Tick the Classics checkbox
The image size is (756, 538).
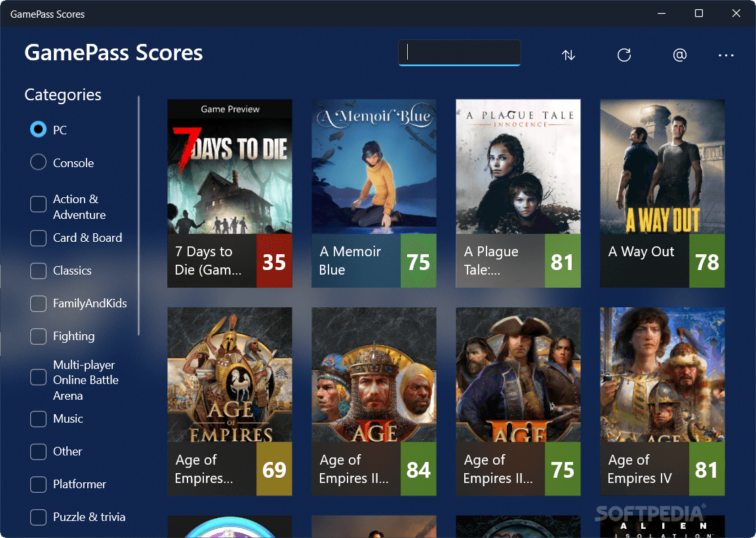click(38, 270)
